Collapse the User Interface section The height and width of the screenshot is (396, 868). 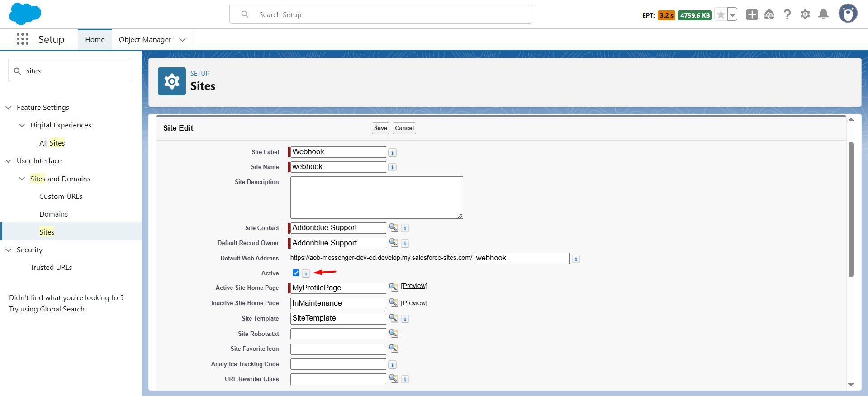(8, 161)
